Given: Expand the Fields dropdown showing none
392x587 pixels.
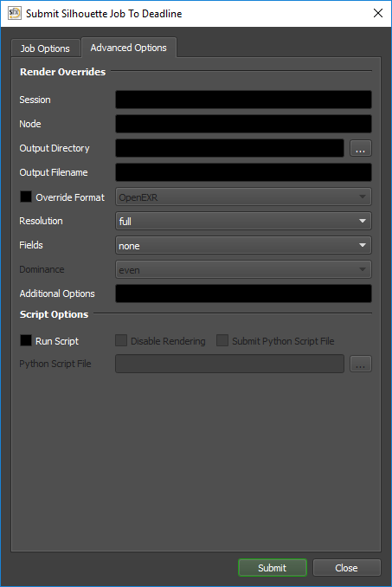Looking at the screenshot, I should 243,245.
